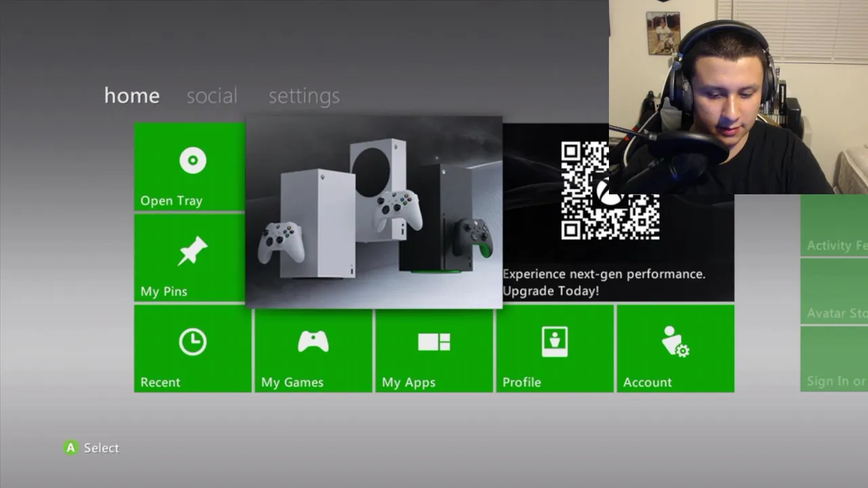Select the 'Recent' tile label
Screen dimensions: 868x488
160,382
